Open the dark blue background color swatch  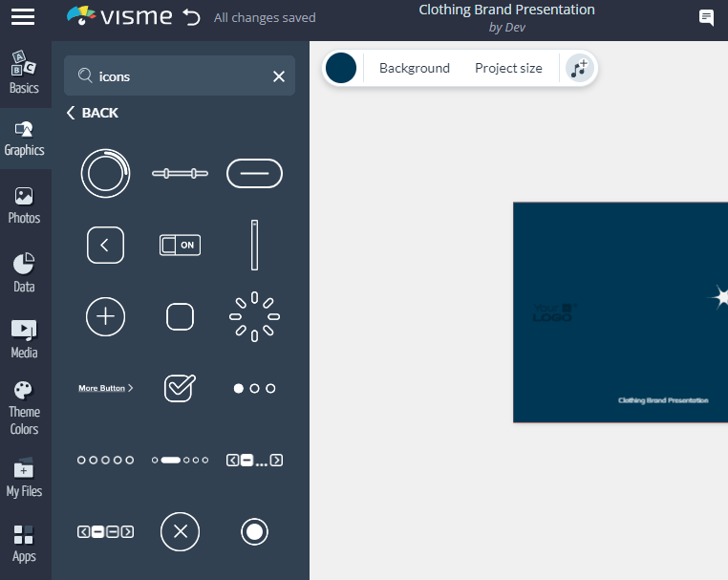[x=341, y=68]
